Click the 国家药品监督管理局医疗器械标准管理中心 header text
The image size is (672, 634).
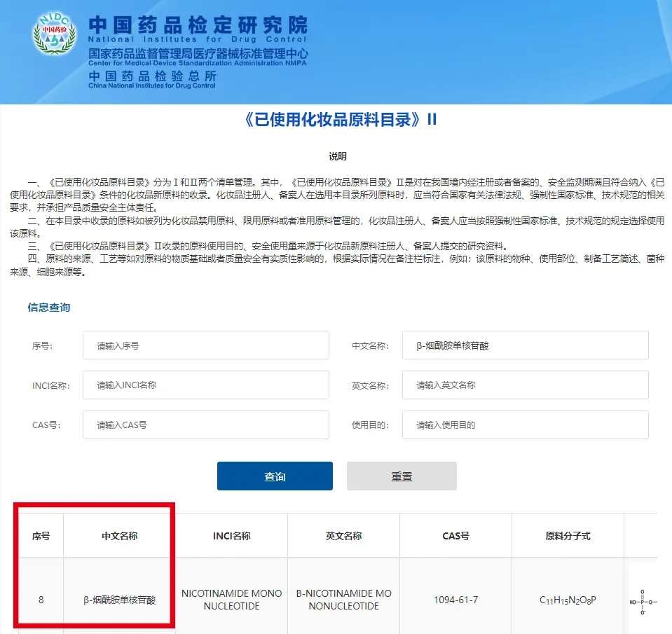click(198, 53)
